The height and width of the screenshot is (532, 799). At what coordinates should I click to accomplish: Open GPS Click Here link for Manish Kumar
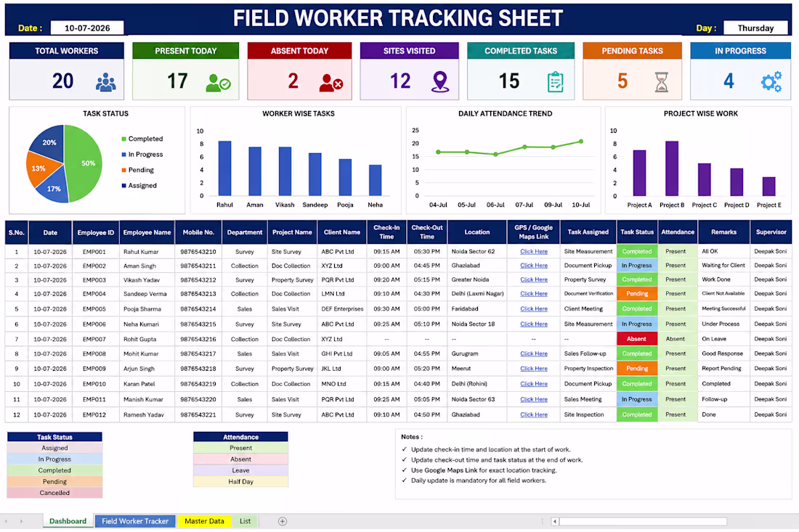534,400
